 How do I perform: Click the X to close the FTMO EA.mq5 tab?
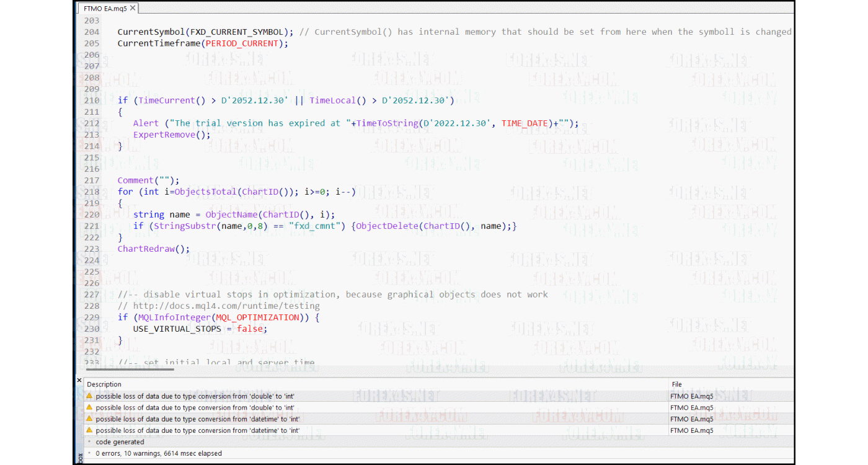[x=134, y=8]
